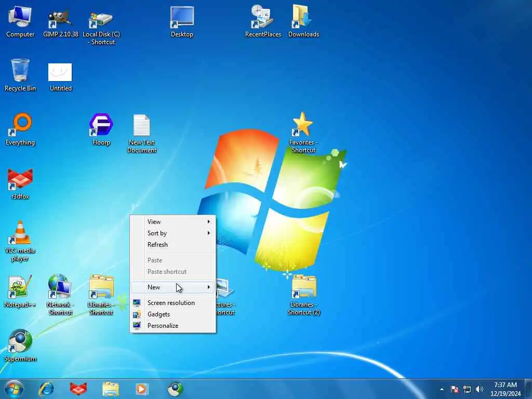Select the Local Disk (C) shortcut icon

[101, 25]
